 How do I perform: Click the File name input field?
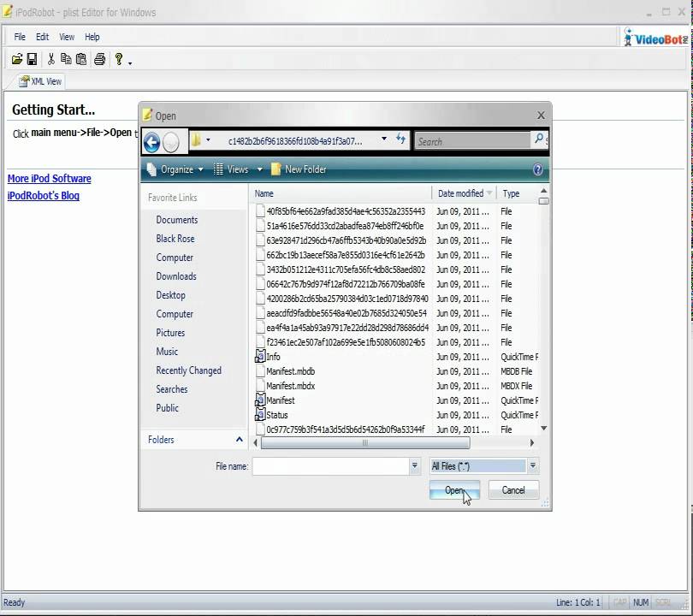(x=331, y=465)
